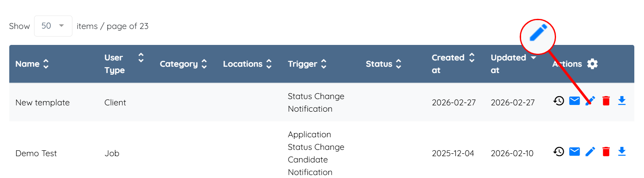Edit the New template with pencil icon
644x178 pixels.
click(x=591, y=101)
